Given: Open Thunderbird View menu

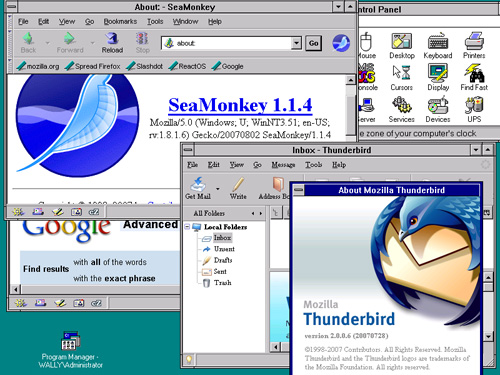Looking at the screenshot, I should point(237,165).
